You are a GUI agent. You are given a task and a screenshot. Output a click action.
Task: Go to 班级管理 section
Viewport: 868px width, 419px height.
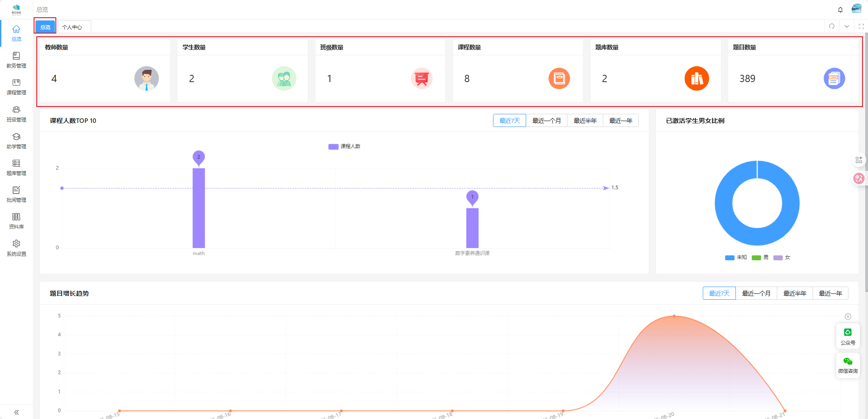pos(16,114)
